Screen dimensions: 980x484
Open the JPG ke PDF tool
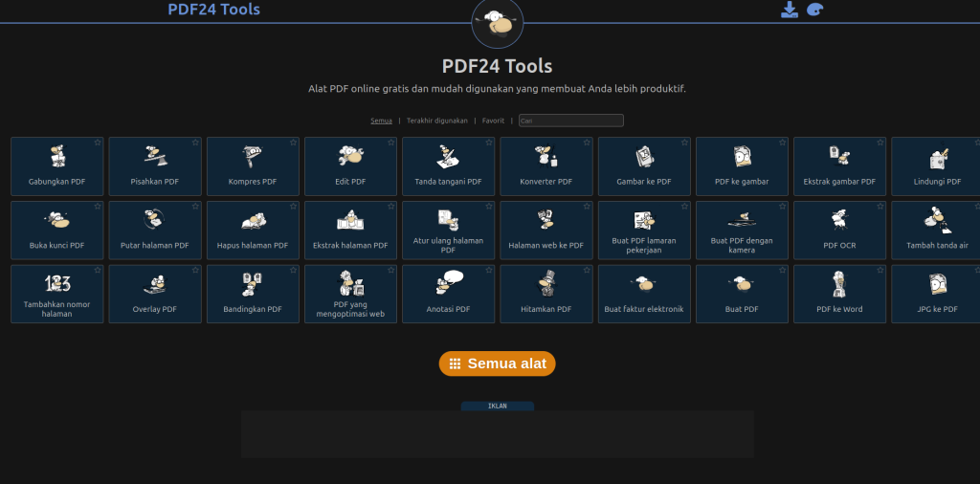pyautogui.click(x=936, y=294)
